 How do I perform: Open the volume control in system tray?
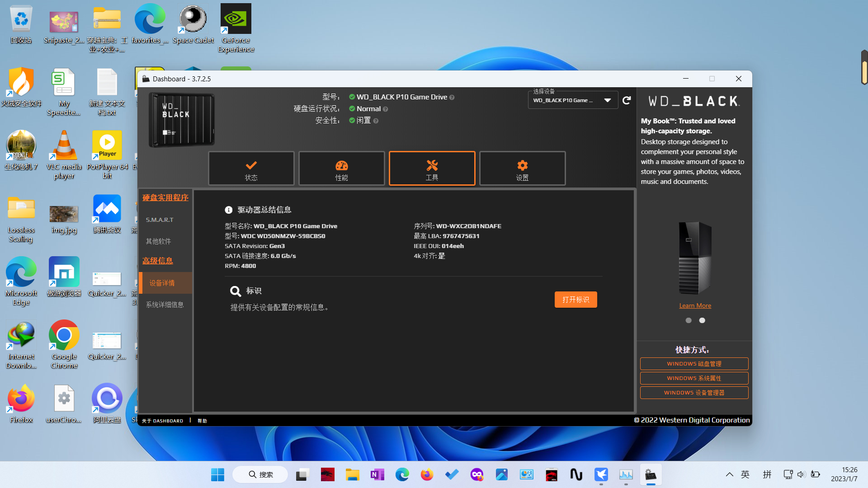point(801,474)
